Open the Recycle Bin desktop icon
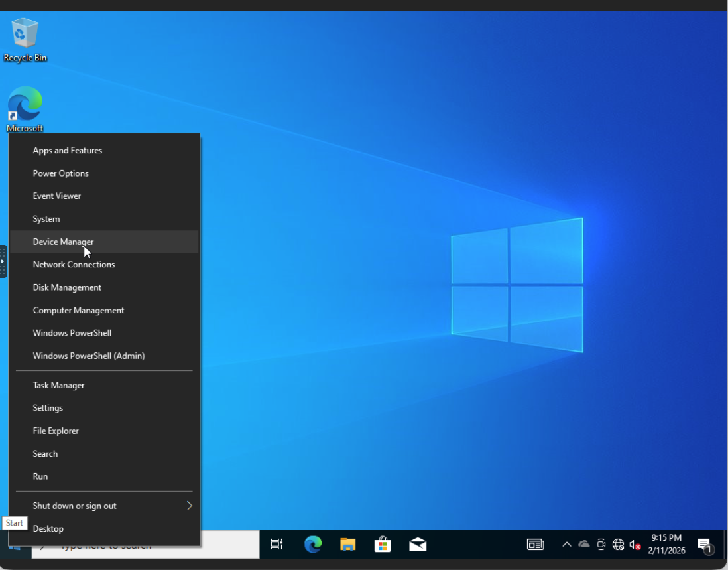The height and width of the screenshot is (570, 728). 25,40
